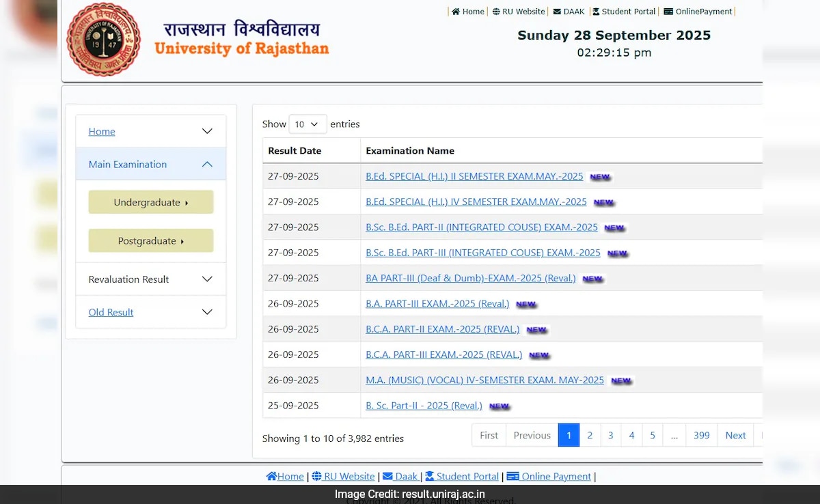Click the OnlinePayment card icon in header
Viewport: 820px width, 504px height.
point(668,12)
